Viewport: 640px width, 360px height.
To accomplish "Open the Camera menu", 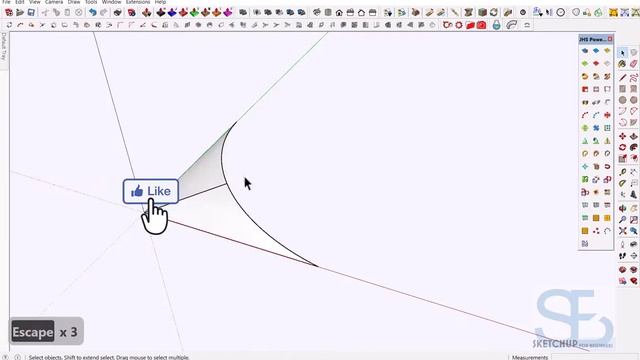I will tap(54, 2).
